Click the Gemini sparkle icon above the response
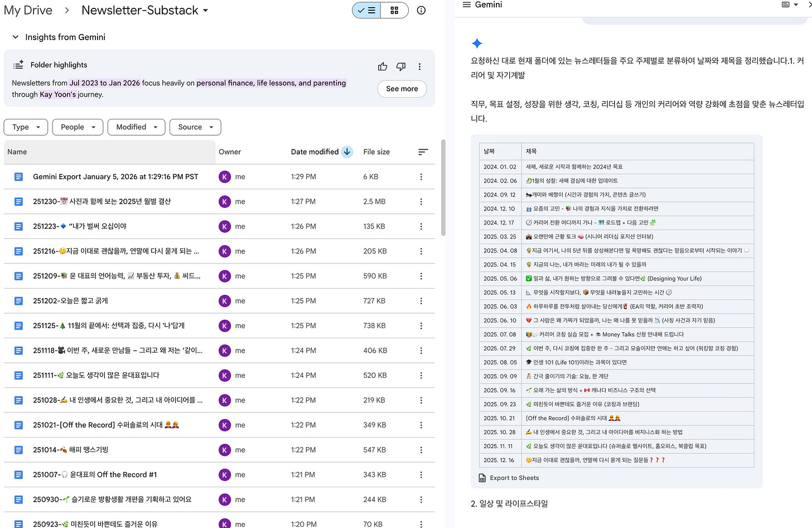812x528 pixels. click(477, 42)
